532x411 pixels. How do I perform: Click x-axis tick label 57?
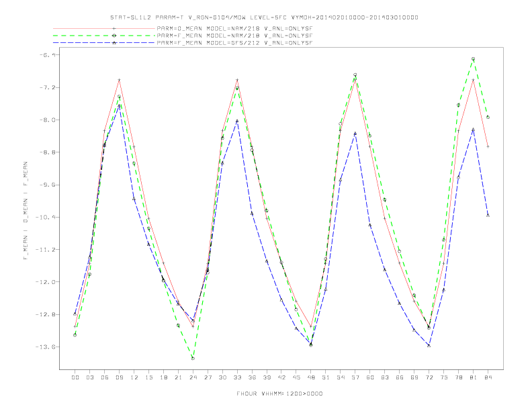tap(355, 377)
